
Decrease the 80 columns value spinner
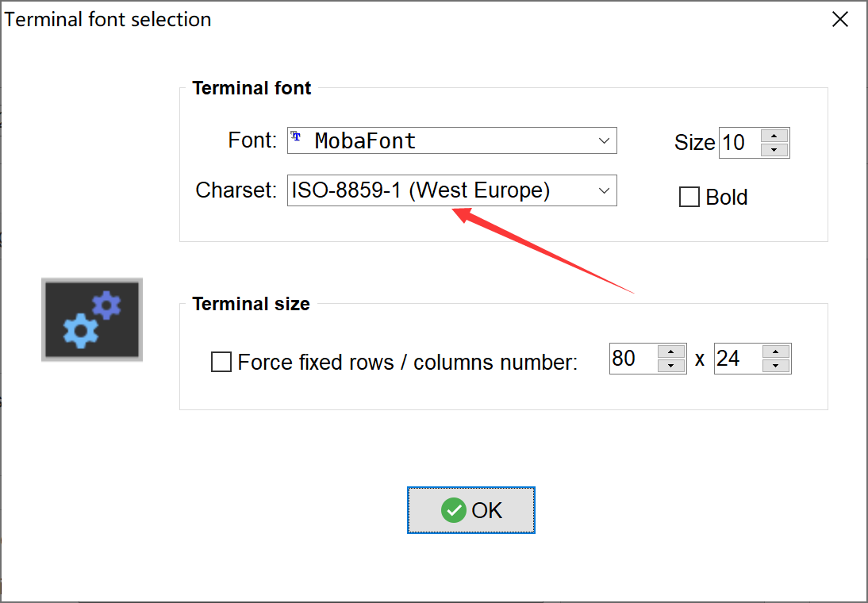click(x=671, y=366)
